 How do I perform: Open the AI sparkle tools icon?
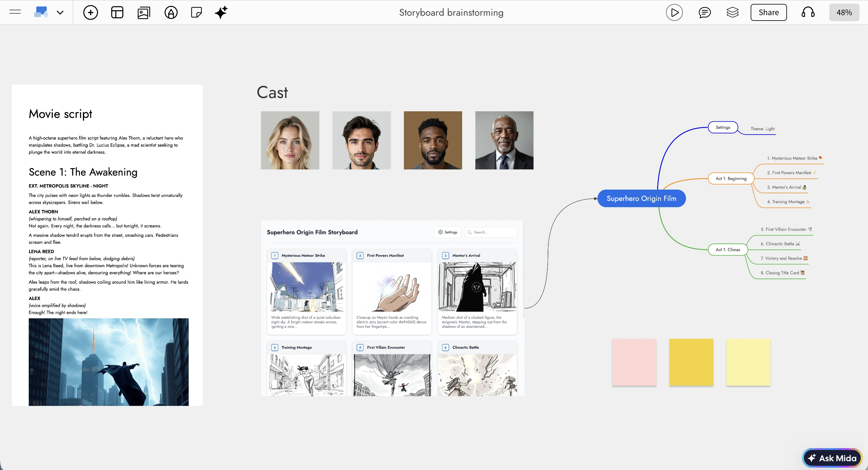click(221, 12)
